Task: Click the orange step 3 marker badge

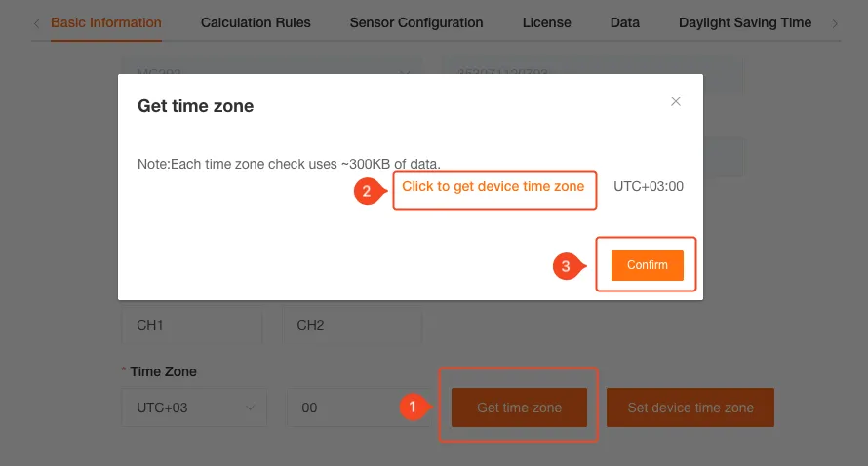Action: pyautogui.click(x=568, y=265)
